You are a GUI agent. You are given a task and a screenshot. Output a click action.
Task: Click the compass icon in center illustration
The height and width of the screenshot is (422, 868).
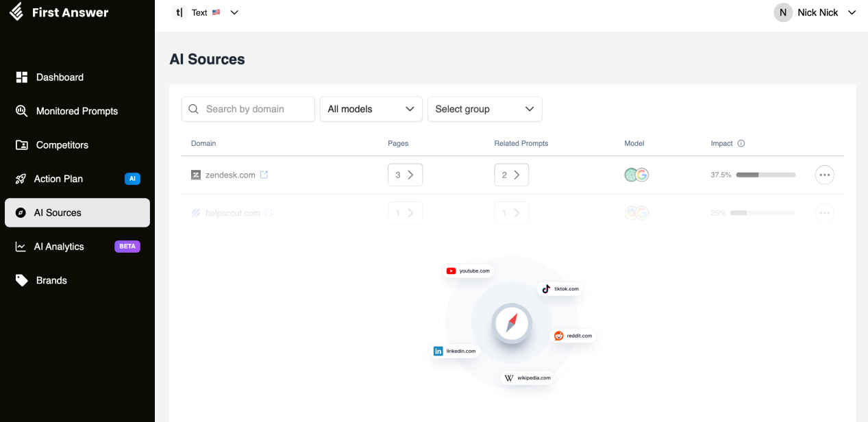[x=510, y=323]
